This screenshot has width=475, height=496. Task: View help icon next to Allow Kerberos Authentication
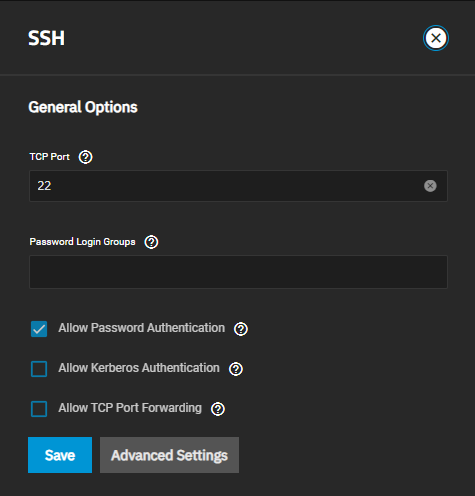236,369
